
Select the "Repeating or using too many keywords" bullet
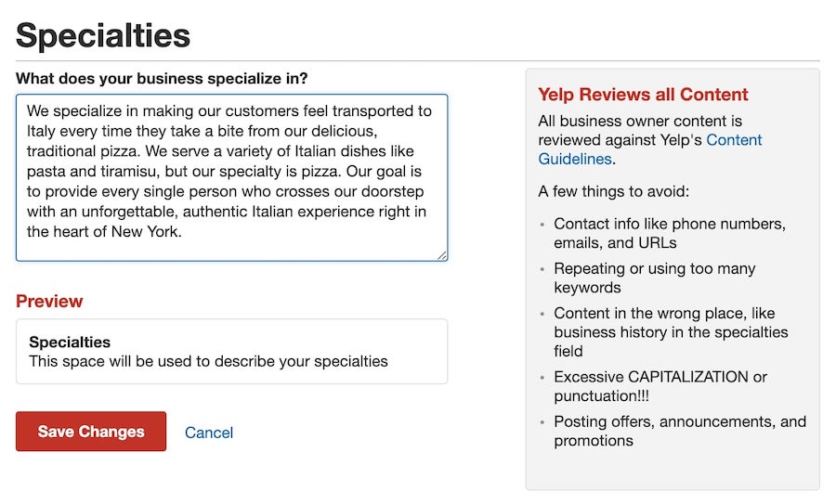pyautogui.click(x=654, y=278)
